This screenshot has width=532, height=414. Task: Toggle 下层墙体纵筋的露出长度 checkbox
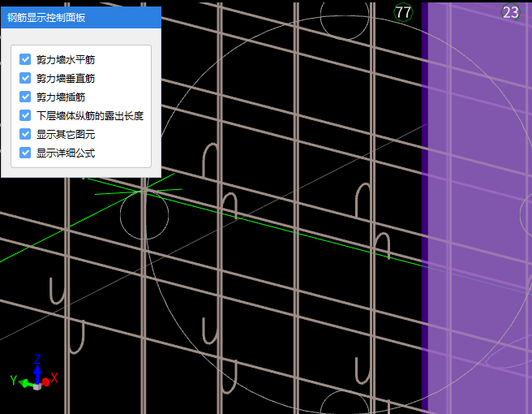[25, 115]
